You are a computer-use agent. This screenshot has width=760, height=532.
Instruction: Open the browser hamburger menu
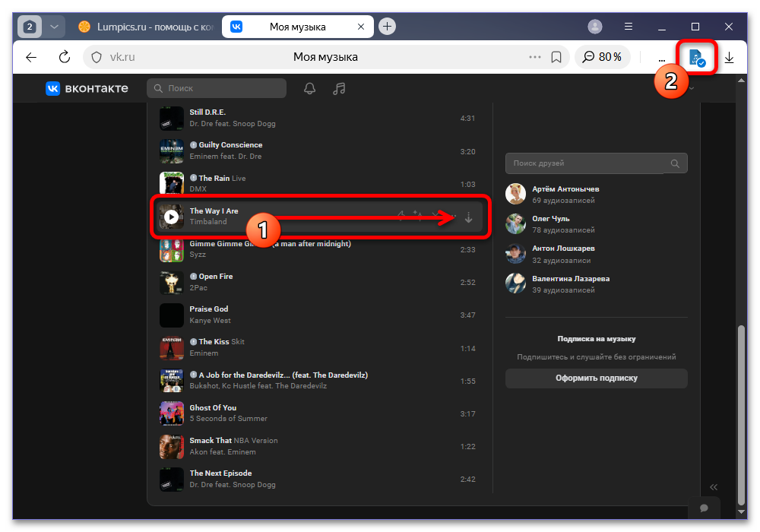click(x=629, y=26)
